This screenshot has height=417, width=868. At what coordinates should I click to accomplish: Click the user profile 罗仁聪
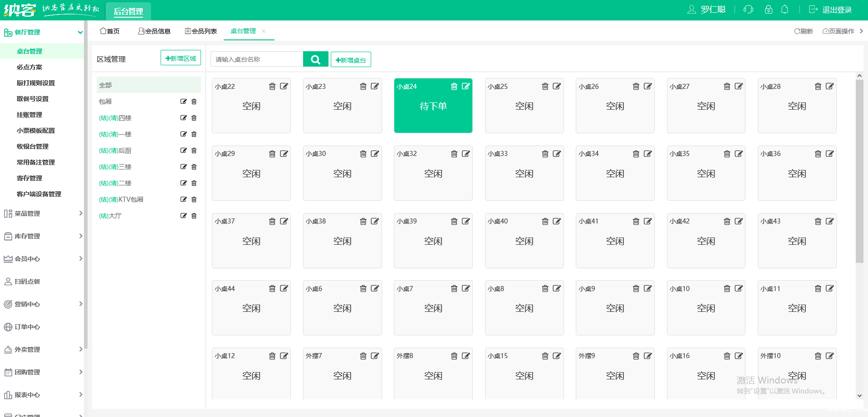click(706, 10)
